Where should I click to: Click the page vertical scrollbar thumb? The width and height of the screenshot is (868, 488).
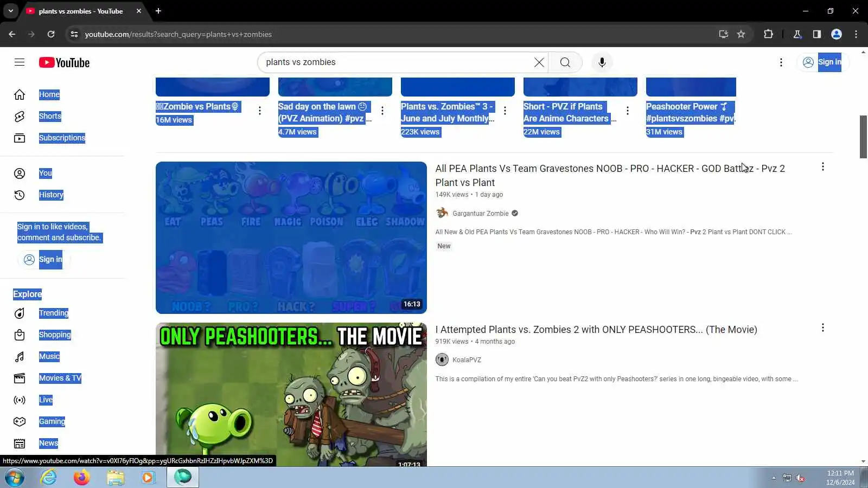[863, 137]
